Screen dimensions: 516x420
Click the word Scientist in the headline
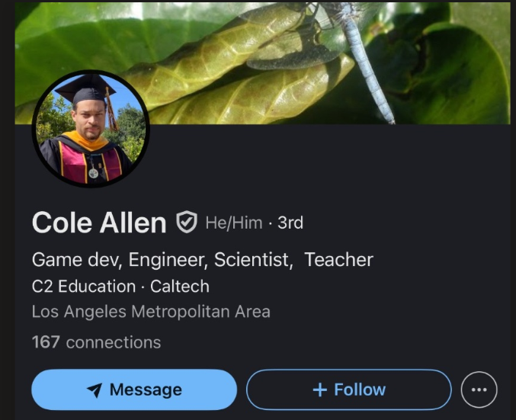252,259
